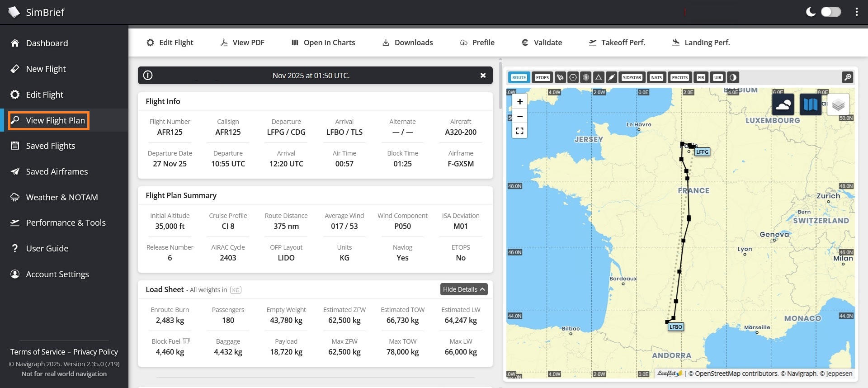This screenshot has height=388, width=868.
Task: Toggle the SID/STAR map overlay
Action: pos(632,77)
